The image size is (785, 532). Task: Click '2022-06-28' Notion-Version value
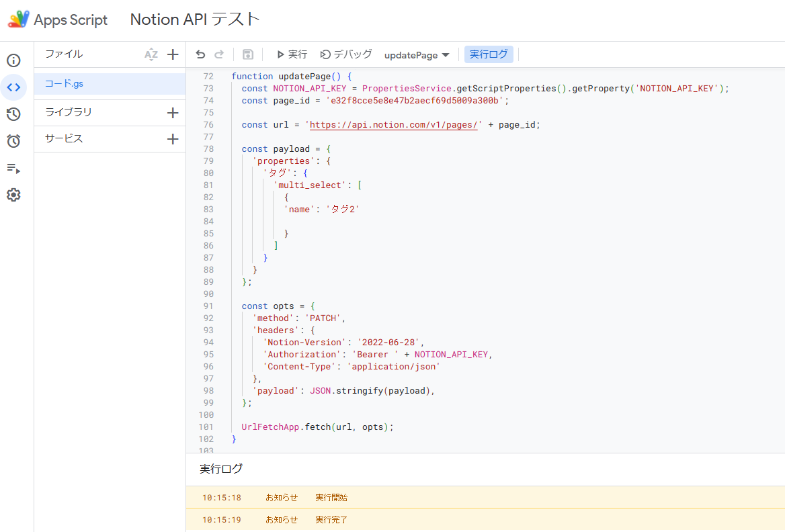click(388, 343)
